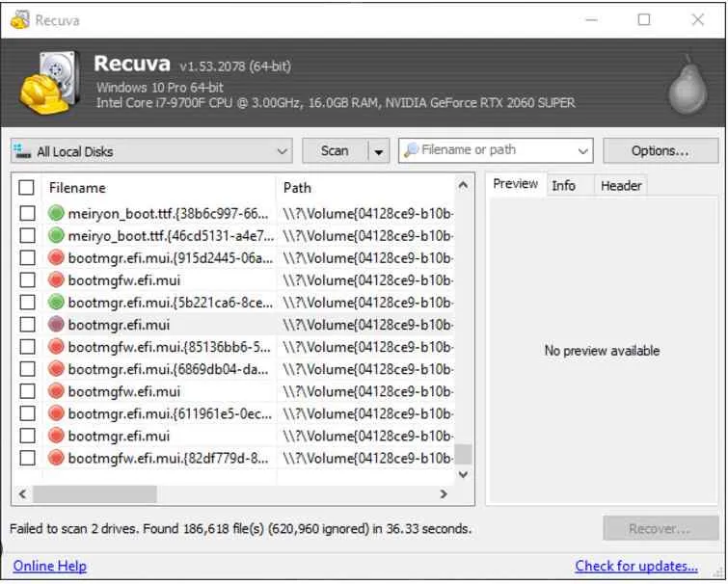Click the horizontal scrollbar thumb in file list
The image size is (728, 584).
pos(94,493)
